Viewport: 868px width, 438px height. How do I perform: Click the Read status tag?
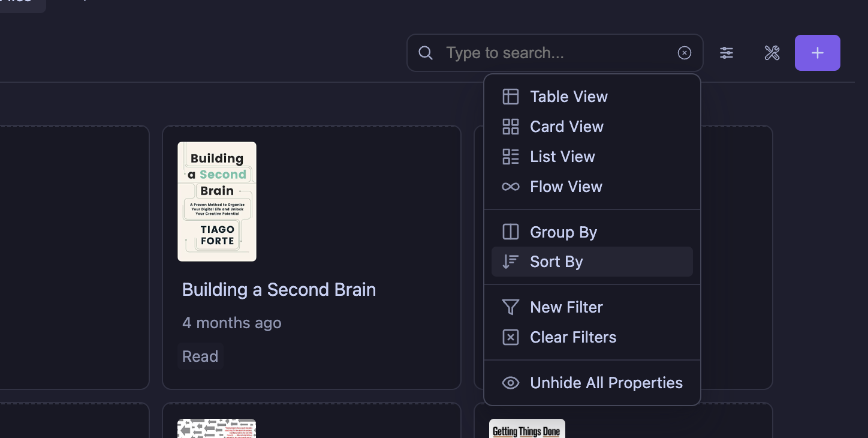pos(200,356)
